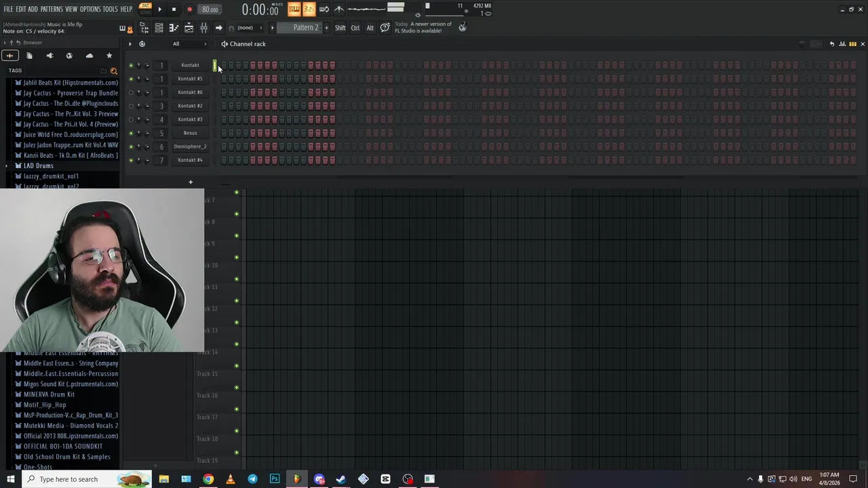
Task: Open the PATTERNS menu
Action: pyautogui.click(x=52, y=9)
